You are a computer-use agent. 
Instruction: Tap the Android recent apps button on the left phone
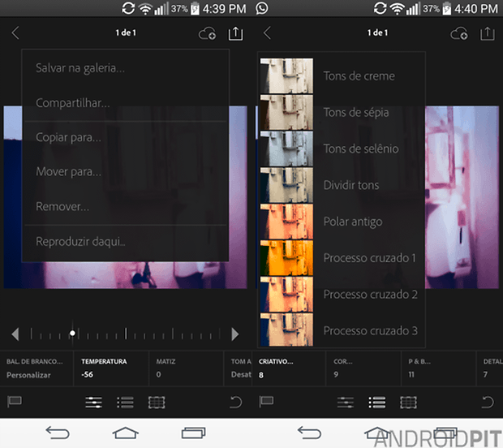click(x=193, y=433)
